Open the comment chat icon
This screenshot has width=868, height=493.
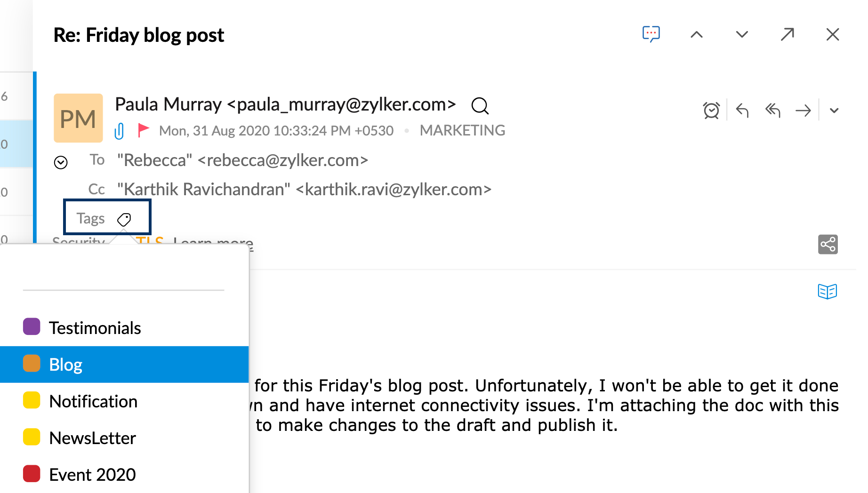pyautogui.click(x=651, y=34)
